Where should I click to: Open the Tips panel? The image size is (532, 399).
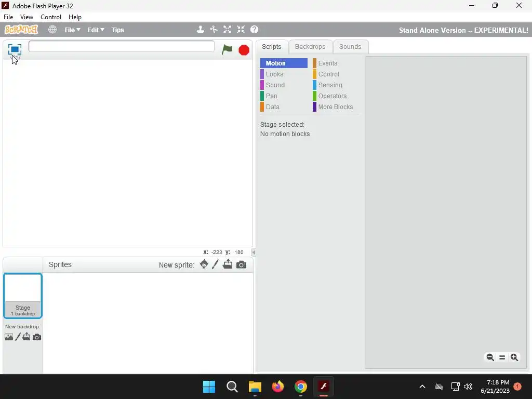(x=118, y=30)
